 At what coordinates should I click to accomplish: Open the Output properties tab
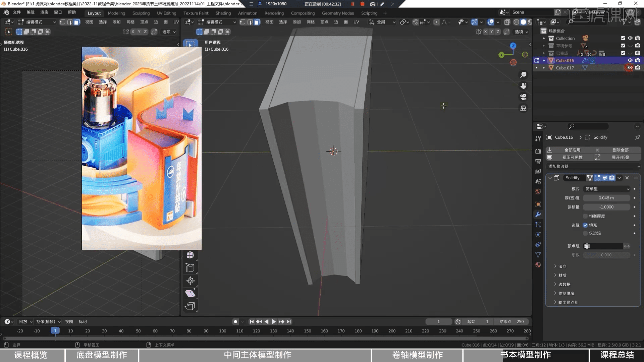(x=538, y=161)
